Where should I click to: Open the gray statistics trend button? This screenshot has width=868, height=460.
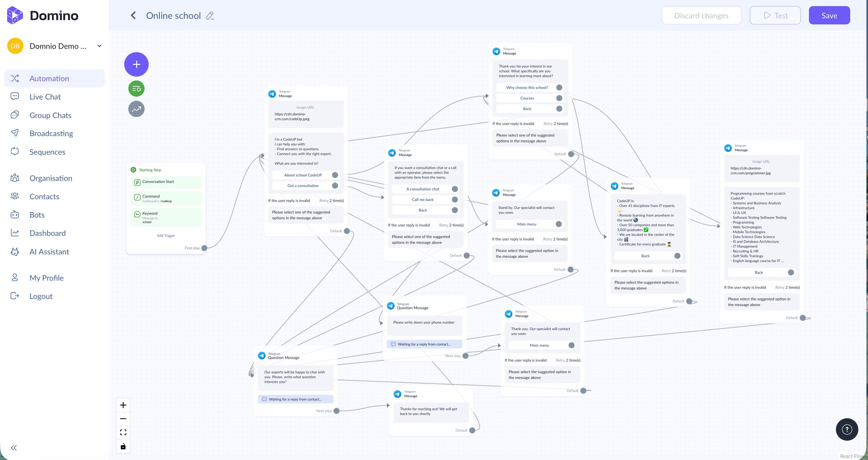tap(136, 109)
